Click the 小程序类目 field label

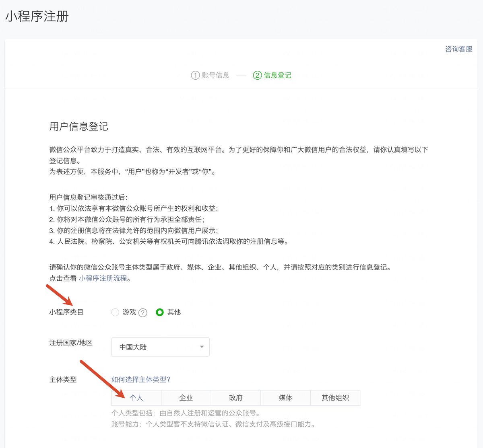tap(66, 312)
